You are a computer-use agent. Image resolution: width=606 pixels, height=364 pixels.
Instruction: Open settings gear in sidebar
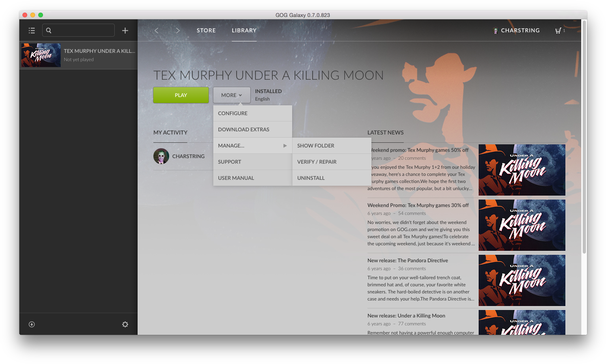(125, 324)
